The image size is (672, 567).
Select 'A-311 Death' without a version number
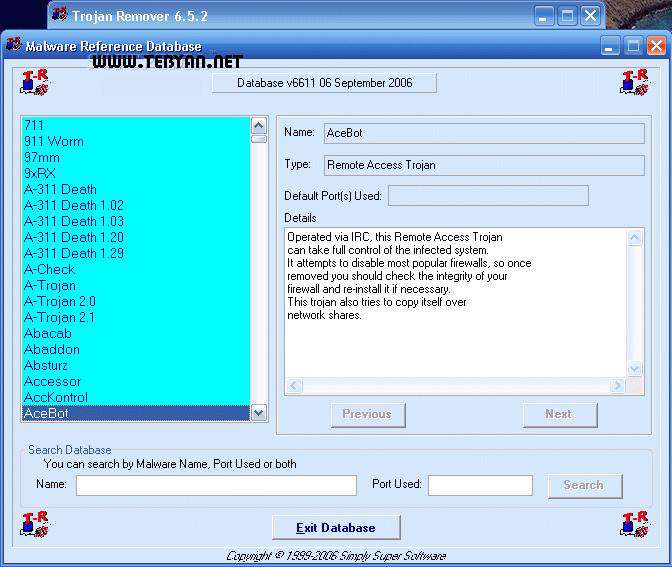(x=135, y=189)
